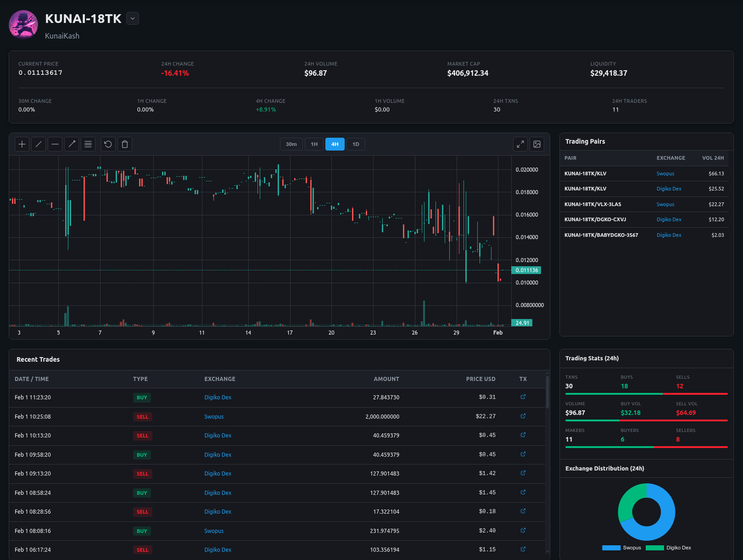Open the KUNAI-18TK token dropdown
The height and width of the screenshot is (560, 743).
pos(132,18)
